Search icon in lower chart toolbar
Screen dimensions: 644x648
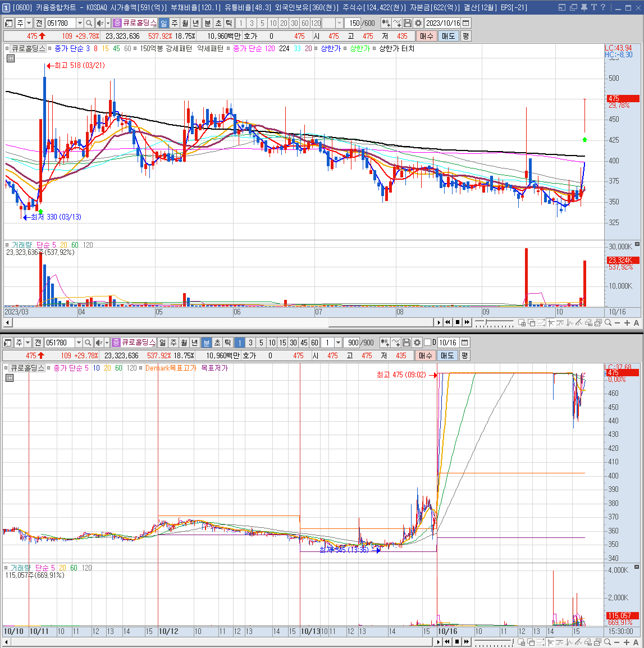[88, 343]
